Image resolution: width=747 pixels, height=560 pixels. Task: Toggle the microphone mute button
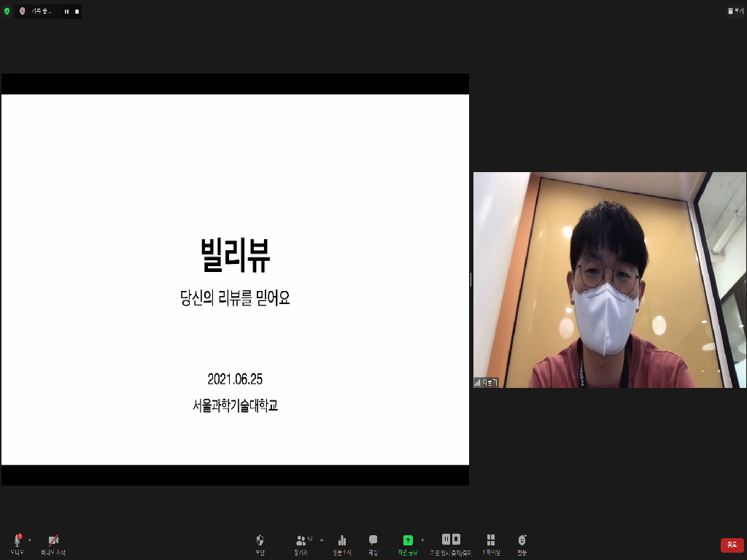18,544
